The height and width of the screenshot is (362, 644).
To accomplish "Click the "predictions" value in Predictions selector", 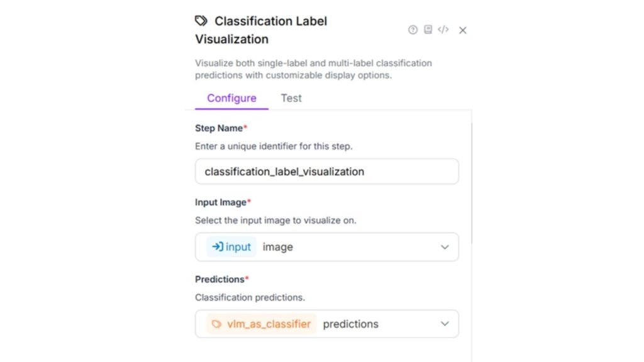I will coord(351,324).
